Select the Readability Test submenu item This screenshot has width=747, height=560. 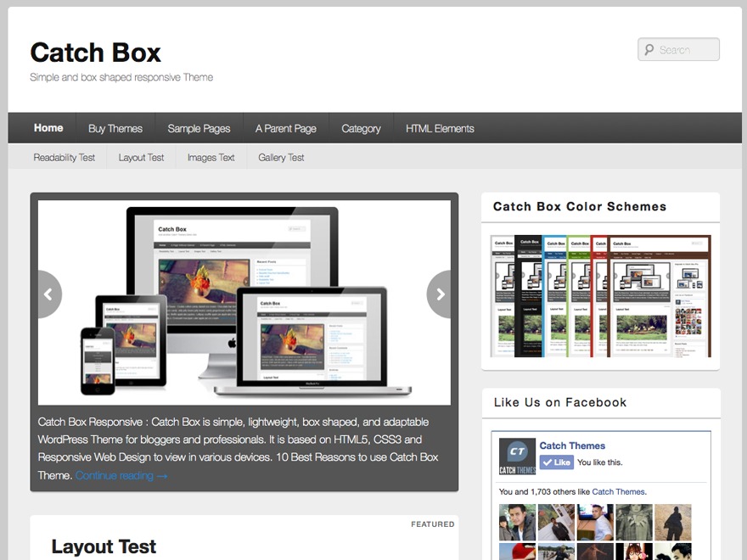[65, 157]
